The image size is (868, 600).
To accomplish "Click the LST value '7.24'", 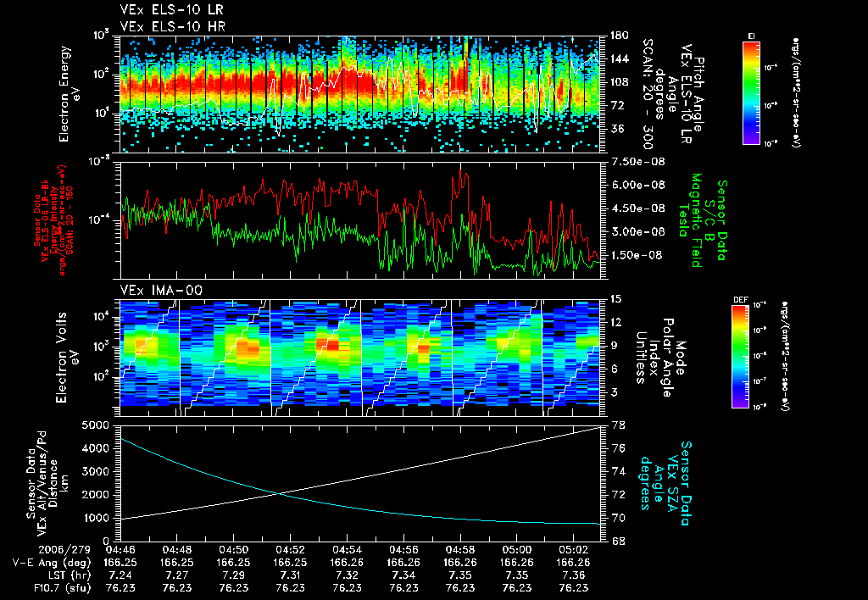I will (120, 575).
